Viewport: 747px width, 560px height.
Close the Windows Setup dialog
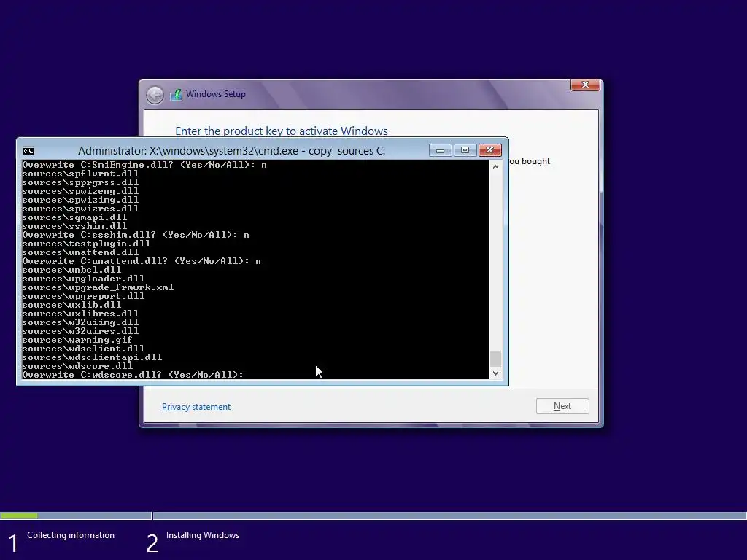pyautogui.click(x=585, y=85)
